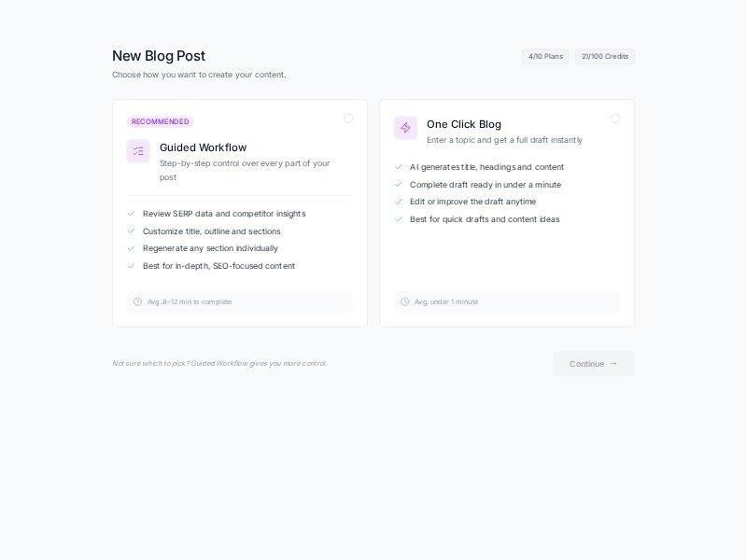
Task: Open the 4/10 Plans indicator
Action: (544, 56)
